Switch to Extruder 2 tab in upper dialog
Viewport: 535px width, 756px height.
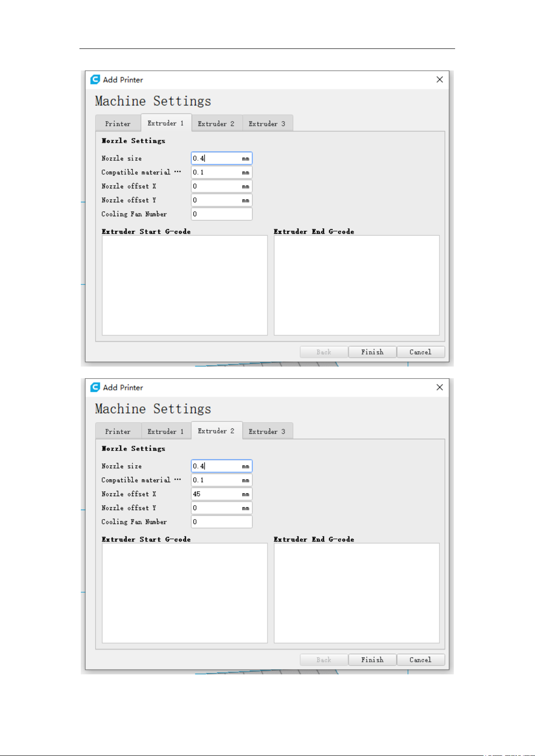(x=217, y=123)
